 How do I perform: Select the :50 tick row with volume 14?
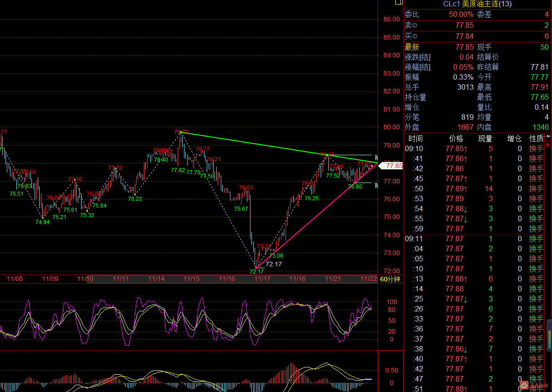(x=474, y=188)
